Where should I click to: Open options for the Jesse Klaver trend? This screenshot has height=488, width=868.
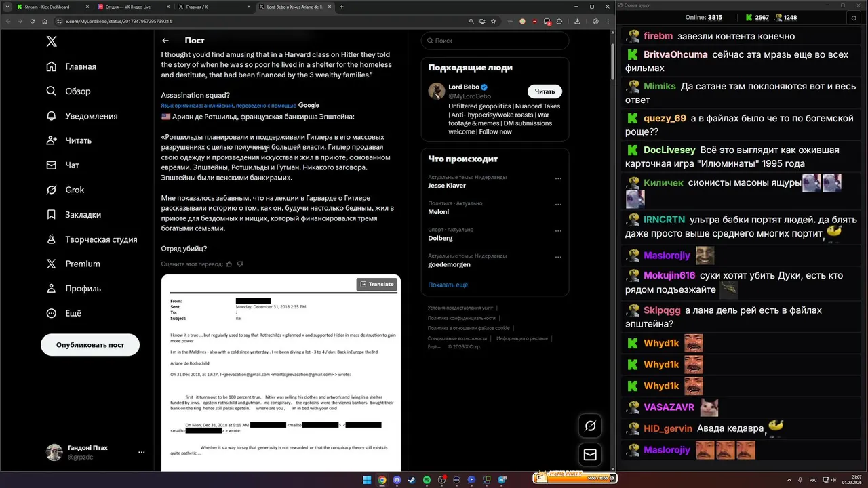(x=558, y=179)
